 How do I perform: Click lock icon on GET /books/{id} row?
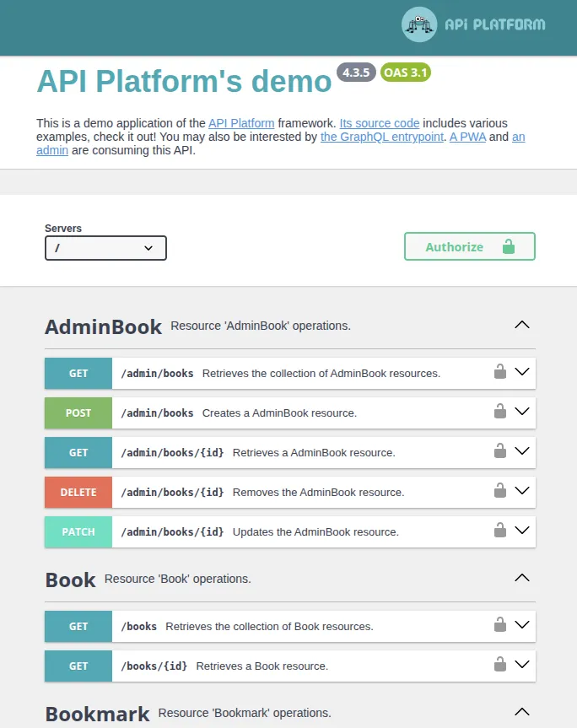click(500, 664)
